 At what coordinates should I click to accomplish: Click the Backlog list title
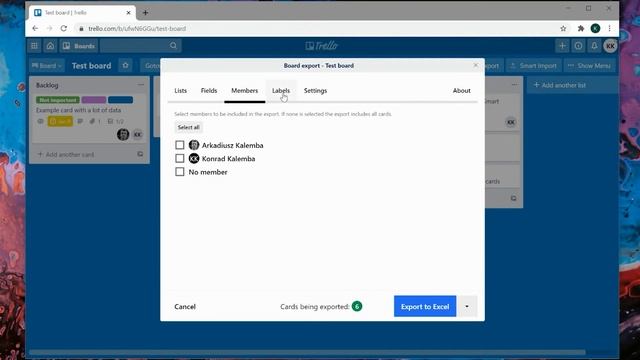[47, 85]
